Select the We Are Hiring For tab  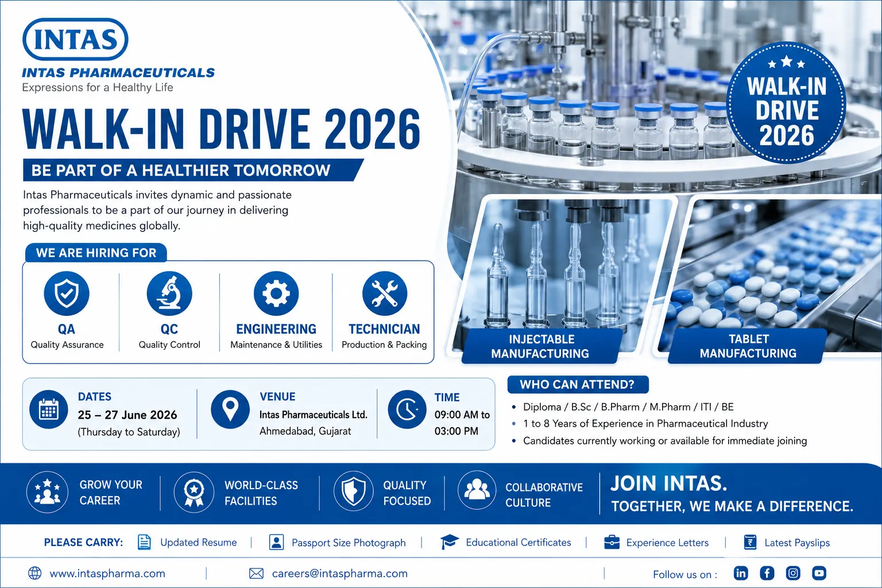click(x=96, y=253)
